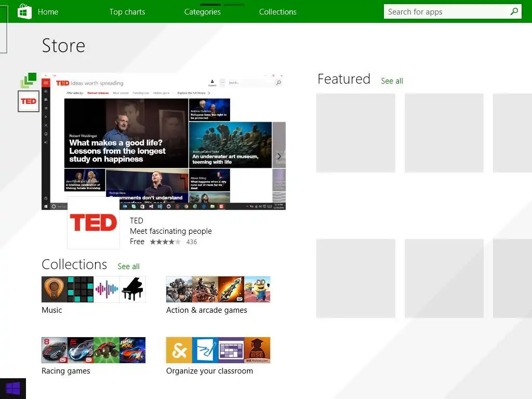Image resolution: width=532 pixels, height=399 pixels.
Task: Click the Windows Start button
Action: (x=13, y=389)
